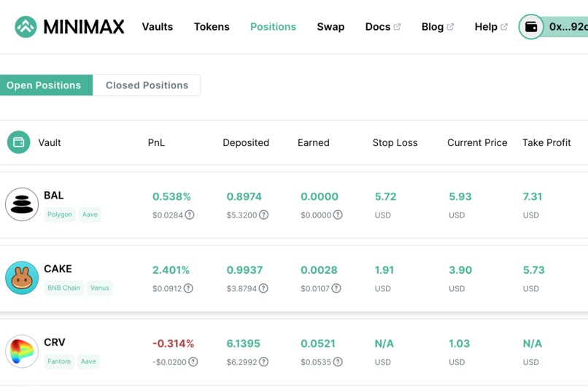Viewport: 588px width, 392px height.
Task: Click the vault wallet icon in table header
Action: coord(19,142)
